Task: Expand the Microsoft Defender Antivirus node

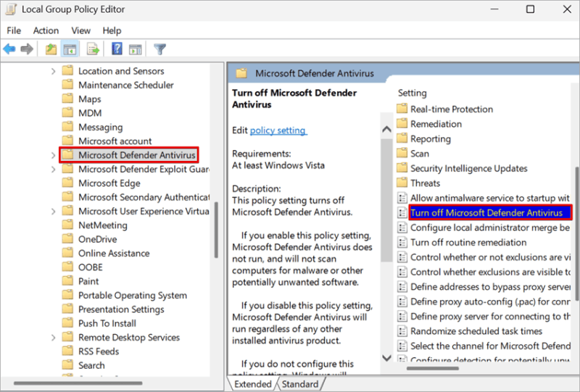Action: coord(53,155)
